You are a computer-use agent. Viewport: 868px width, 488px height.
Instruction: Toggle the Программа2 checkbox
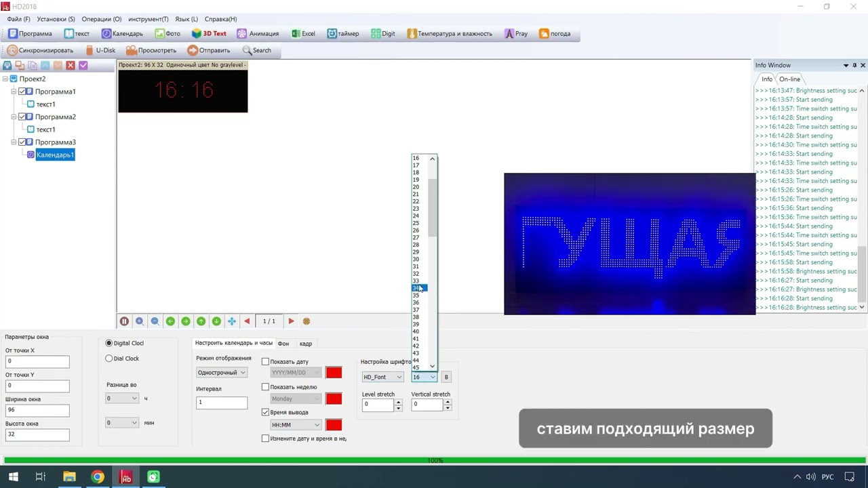[x=22, y=117]
